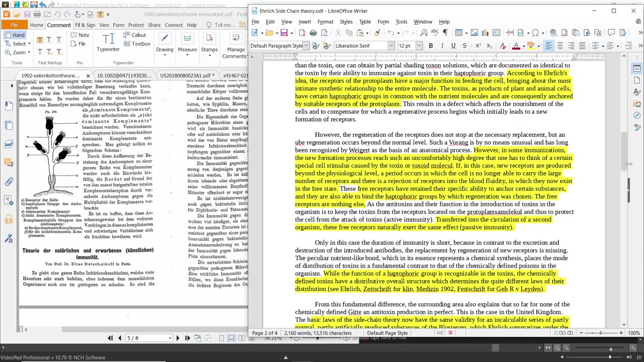
Task: Select Foxit Typewriter tool
Action: pos(108,43)
